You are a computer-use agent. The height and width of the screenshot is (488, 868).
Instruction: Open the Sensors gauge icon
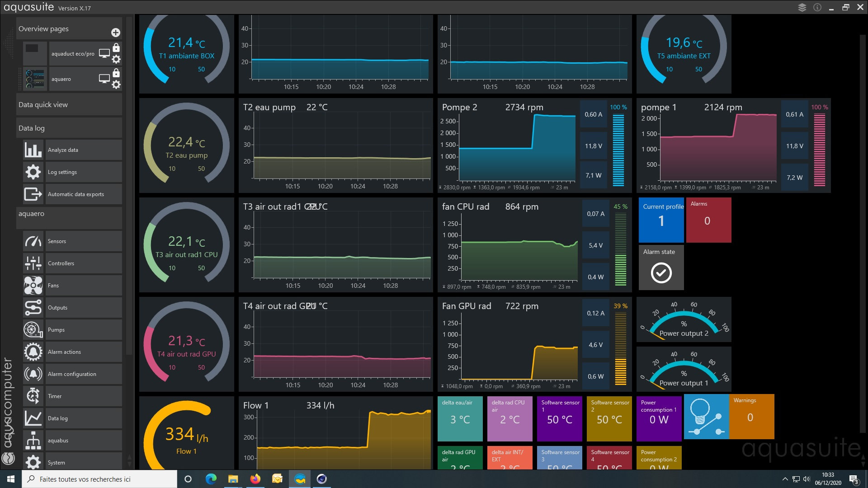33,241
